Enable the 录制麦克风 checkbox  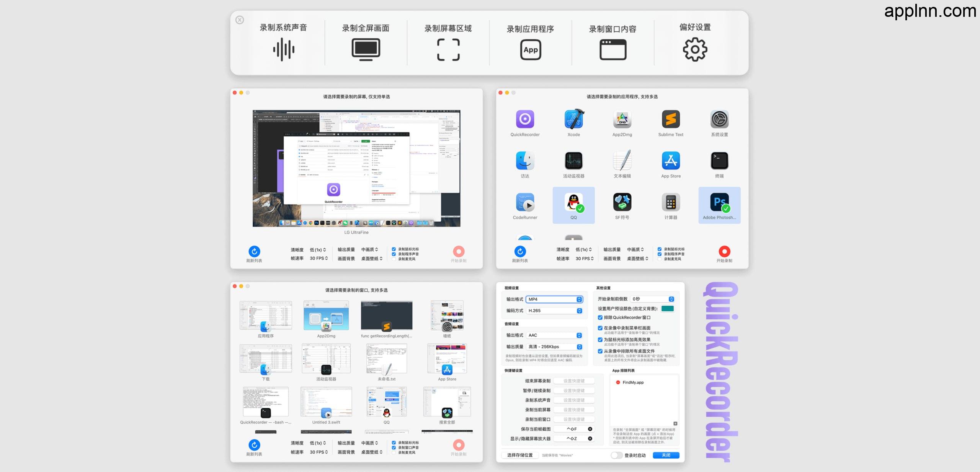pyautogui.click(x=394, y=259)
